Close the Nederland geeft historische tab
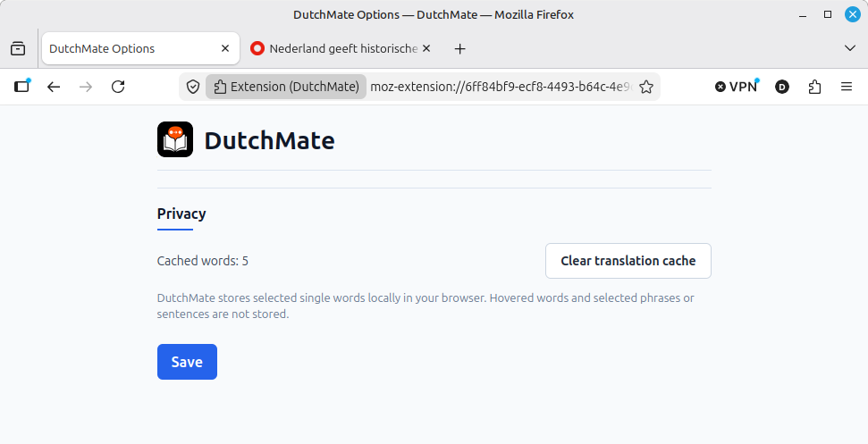This screenshot has width=868, height=444. [x=426, y=48]
